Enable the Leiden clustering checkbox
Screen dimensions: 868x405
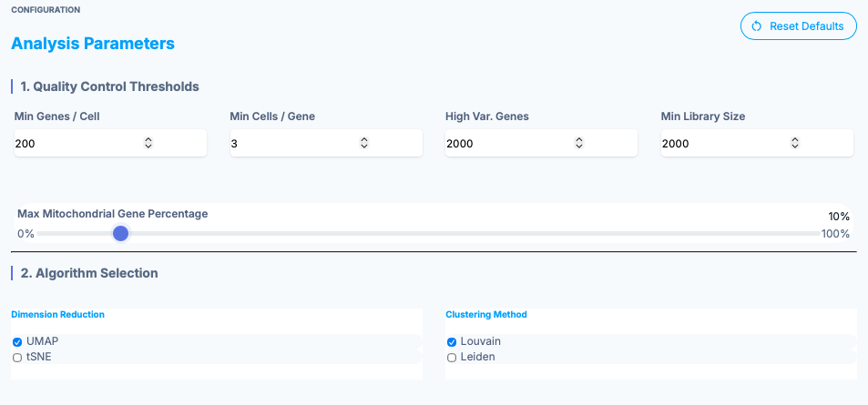tap(452, 358)
